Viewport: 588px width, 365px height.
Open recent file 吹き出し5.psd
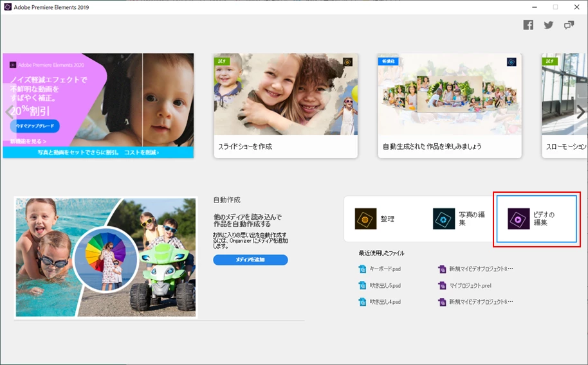click(x=385, y=285)
